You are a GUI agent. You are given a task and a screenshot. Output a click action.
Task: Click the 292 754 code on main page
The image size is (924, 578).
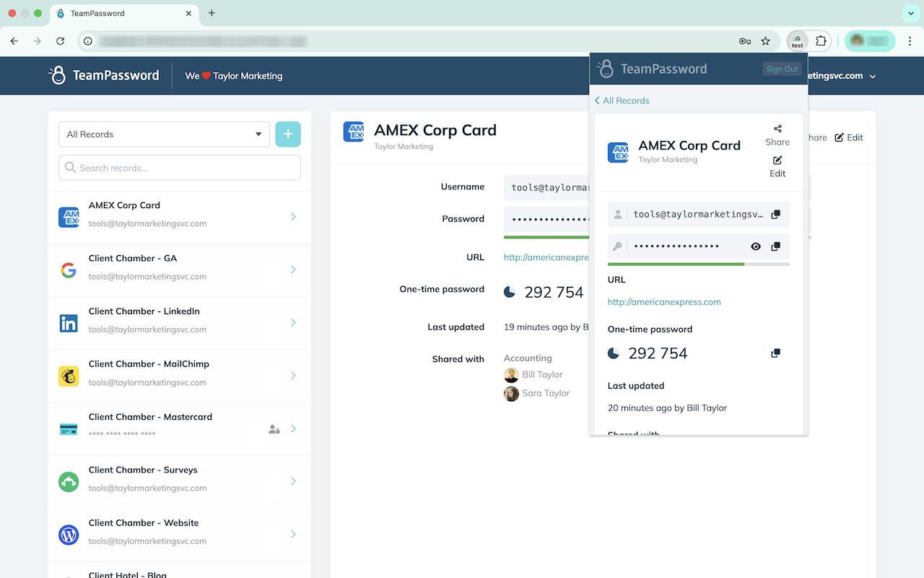pyautogui.click(x=554, y=293)
